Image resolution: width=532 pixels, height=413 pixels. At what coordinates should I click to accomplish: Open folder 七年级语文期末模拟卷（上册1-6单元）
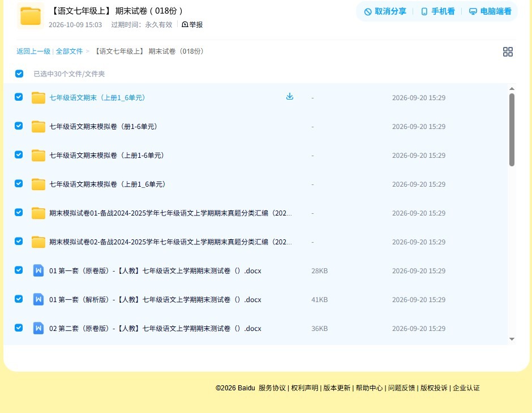click(106, 155)
